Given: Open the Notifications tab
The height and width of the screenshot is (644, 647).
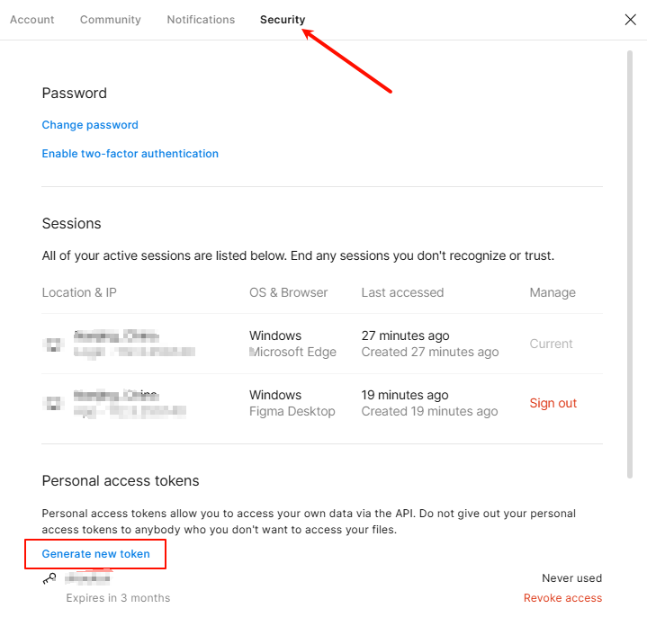Looking at the screenshot, I should pyautogui.click(x=201, y=20).
